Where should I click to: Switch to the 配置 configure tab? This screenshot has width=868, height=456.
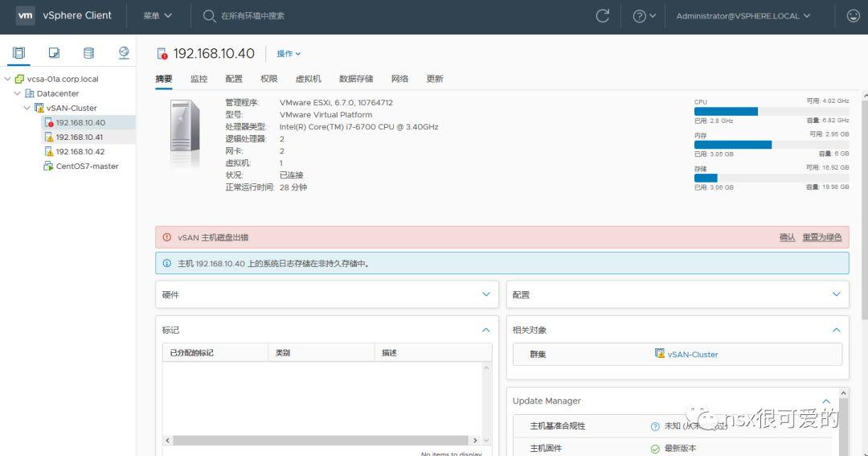click(234, 79)
